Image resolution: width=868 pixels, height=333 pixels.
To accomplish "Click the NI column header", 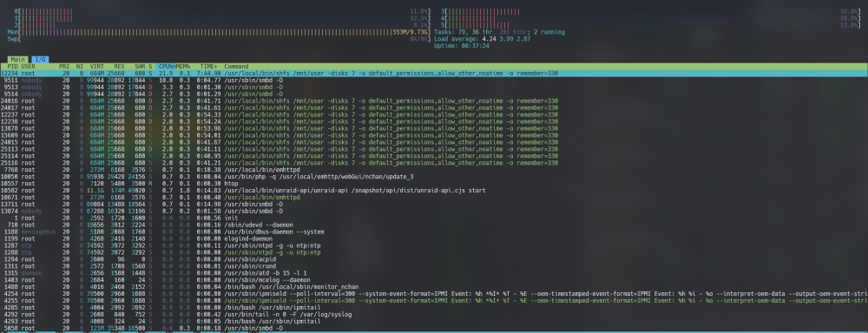I will (x=79, y=67).
